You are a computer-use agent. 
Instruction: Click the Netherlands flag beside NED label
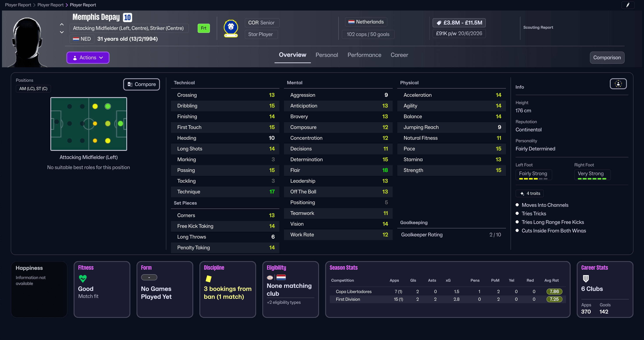(76, 39)
